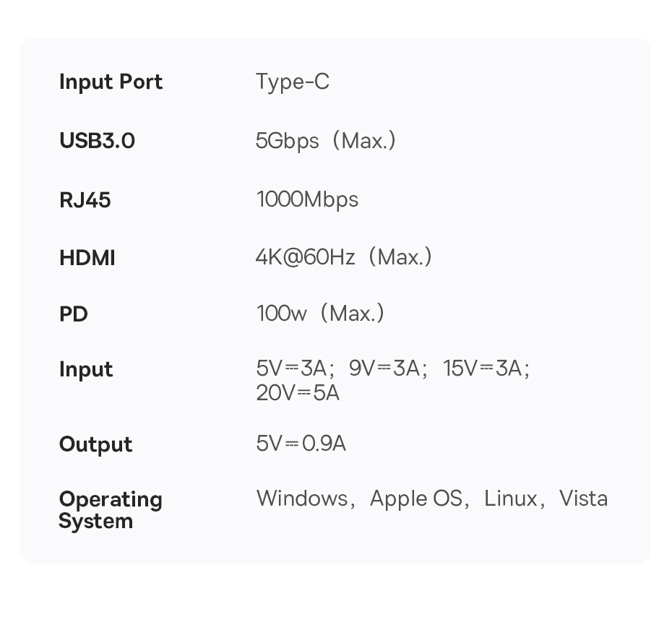
Task: Select the "RJ45" row label
Action: (x=85, y=200)
